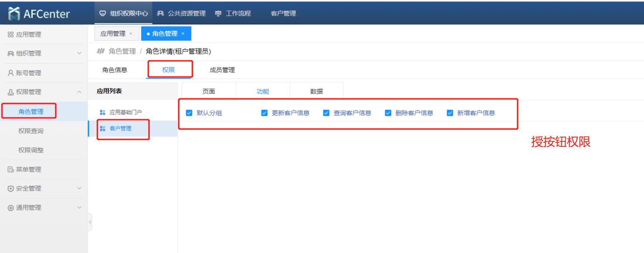644x253 pixels.
Task: Open 权限查询 in the sidebar
Action: click(31, 131)
